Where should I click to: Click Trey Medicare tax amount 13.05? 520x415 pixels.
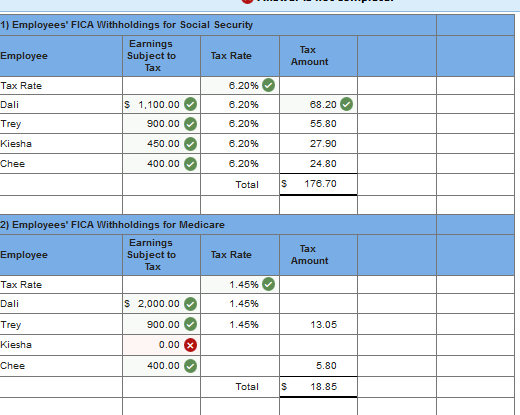coord(323,324)
